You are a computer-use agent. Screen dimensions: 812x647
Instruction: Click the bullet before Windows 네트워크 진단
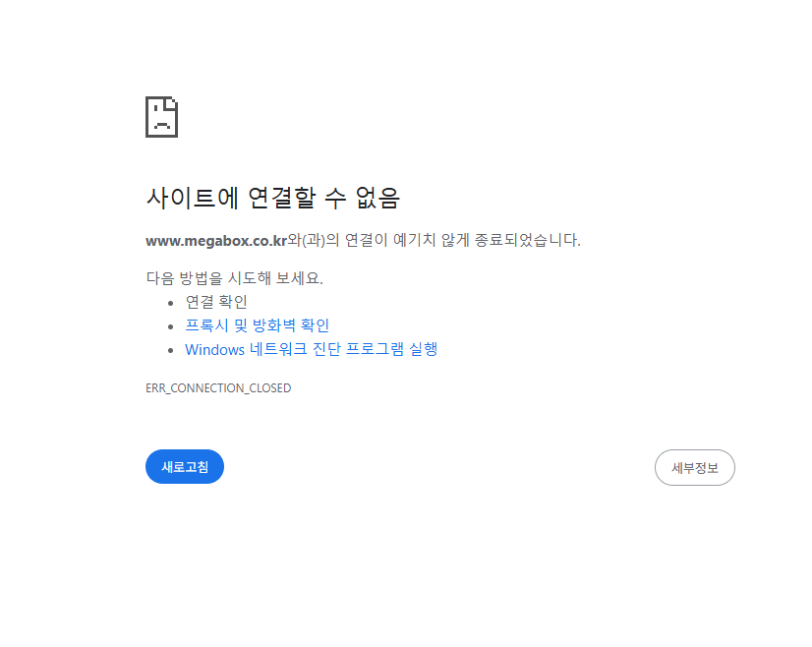171,351
